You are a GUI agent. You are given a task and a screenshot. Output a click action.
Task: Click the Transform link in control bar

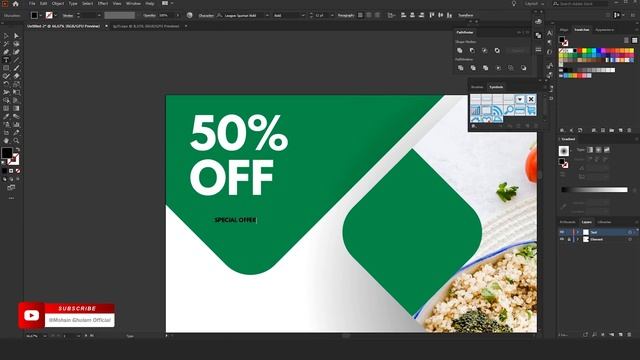[465, 16]
